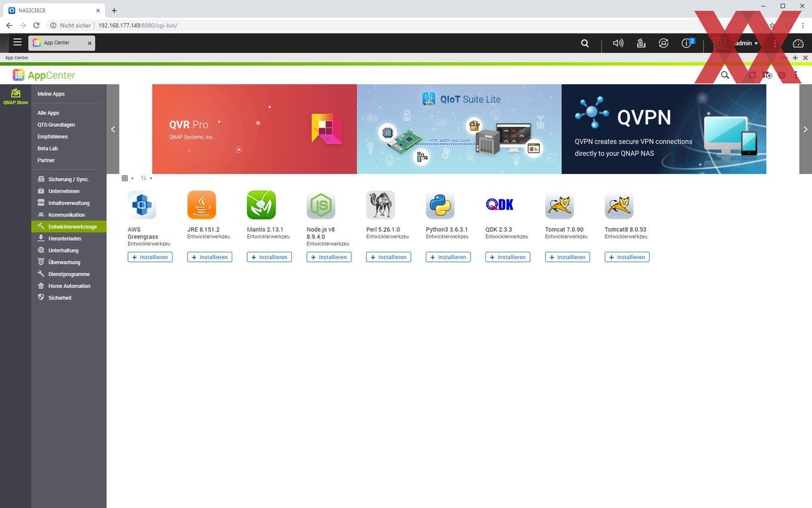Screen dimensions: 812x508
Task: Install AWS Greengrass
Action: (x=150, y=257)
